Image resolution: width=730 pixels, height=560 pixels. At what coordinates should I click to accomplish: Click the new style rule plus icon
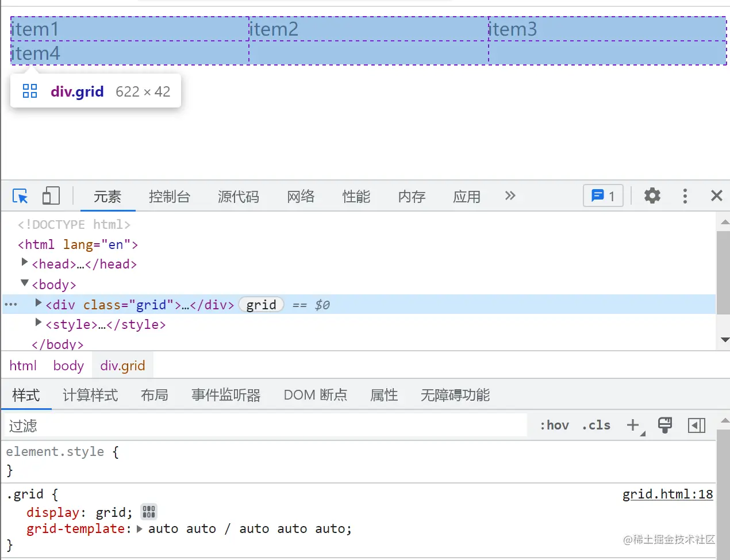tap(633, 425)
